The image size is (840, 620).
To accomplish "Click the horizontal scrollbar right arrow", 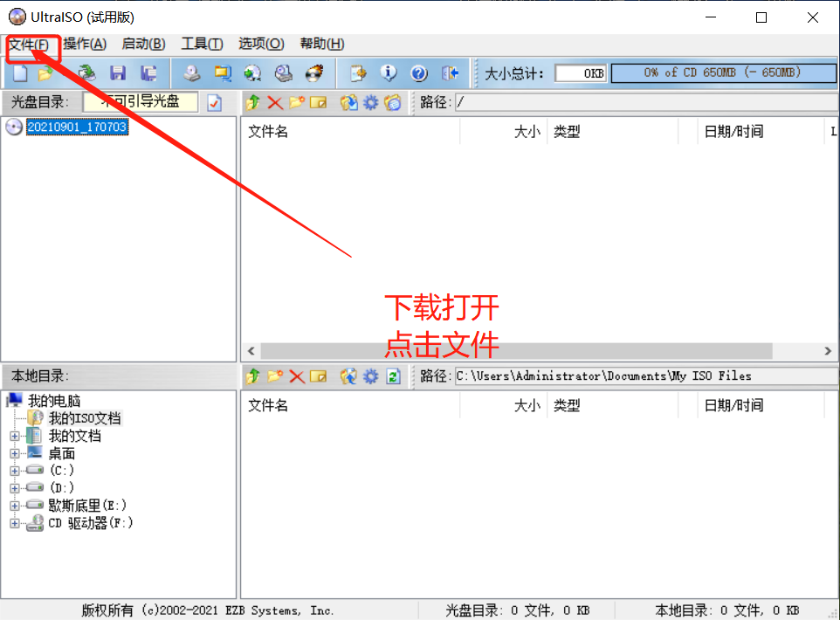I will (x=828, y=351).
